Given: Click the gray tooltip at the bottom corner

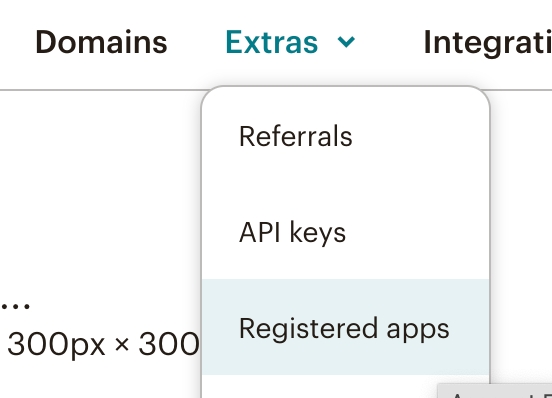Looking at the screenshot, I should (x=495, y=391).
